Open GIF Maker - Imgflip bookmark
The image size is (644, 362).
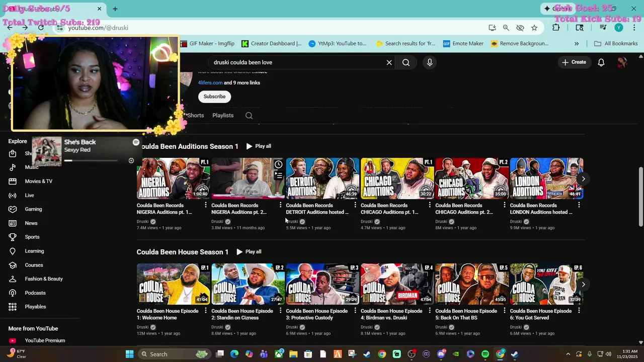click(207, 44)
